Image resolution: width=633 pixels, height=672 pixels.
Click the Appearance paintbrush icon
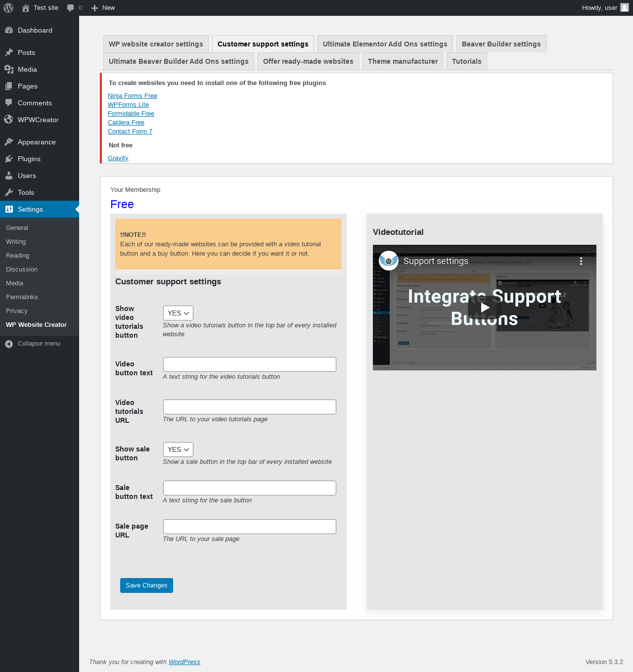coord(9,142)
